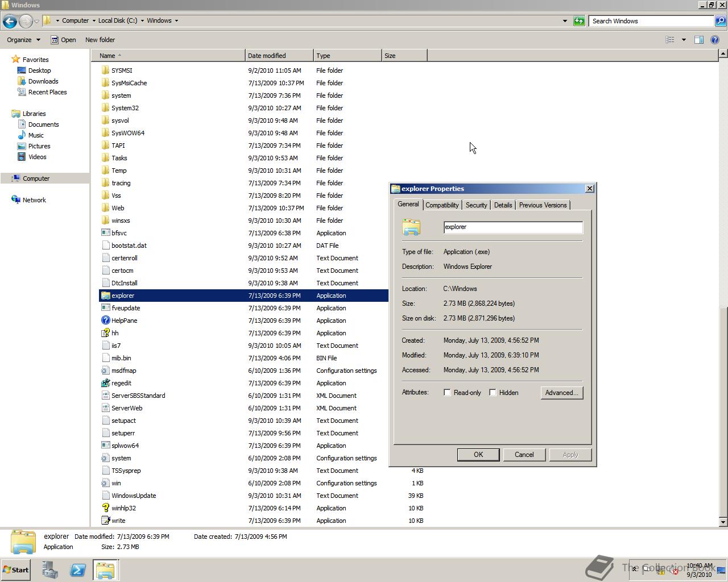Open Server Manager from the taskbar
The width and height of the screenshot is (728, 582).
(49, 570)
